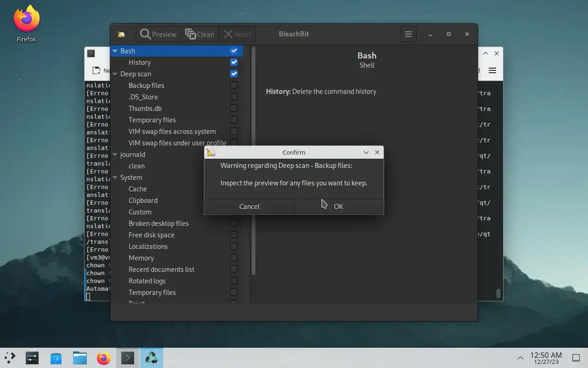Start cleaning with the Clean button

pos(199,34)
